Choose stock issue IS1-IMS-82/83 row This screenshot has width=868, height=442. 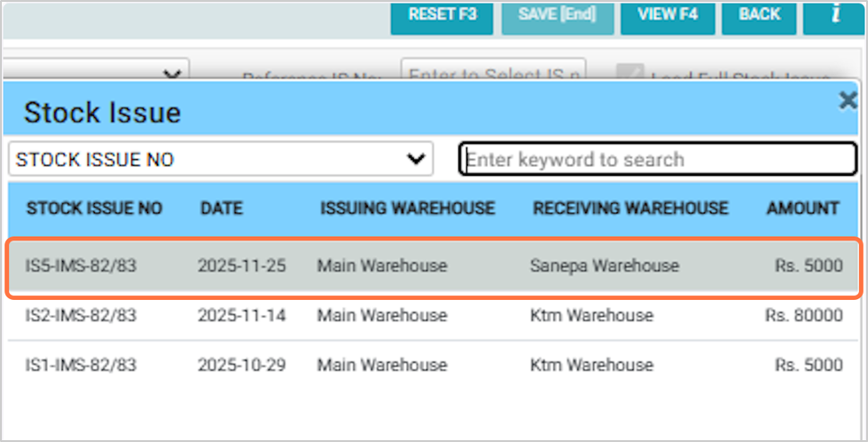point(434,365)
